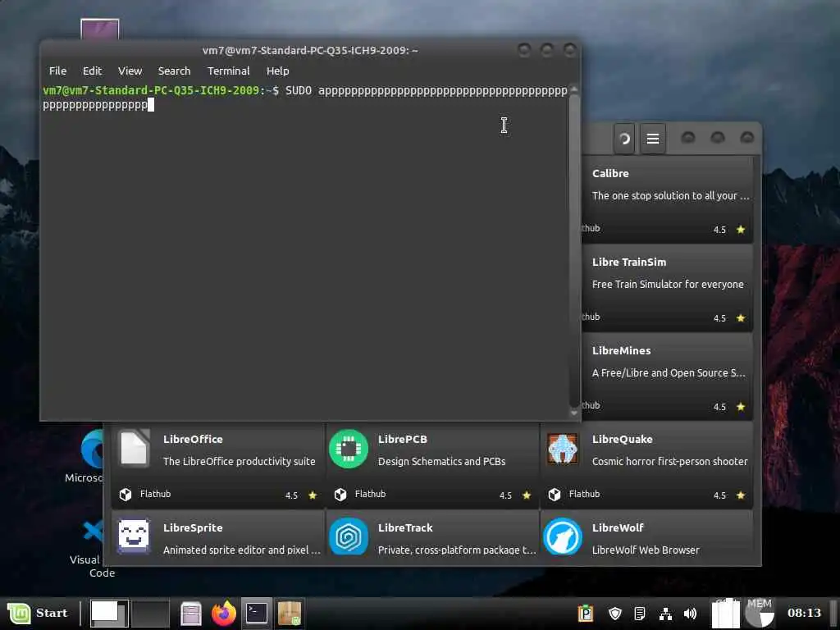
Task: Open the clipboard 'P' tray icon
Action: point(586,614)
